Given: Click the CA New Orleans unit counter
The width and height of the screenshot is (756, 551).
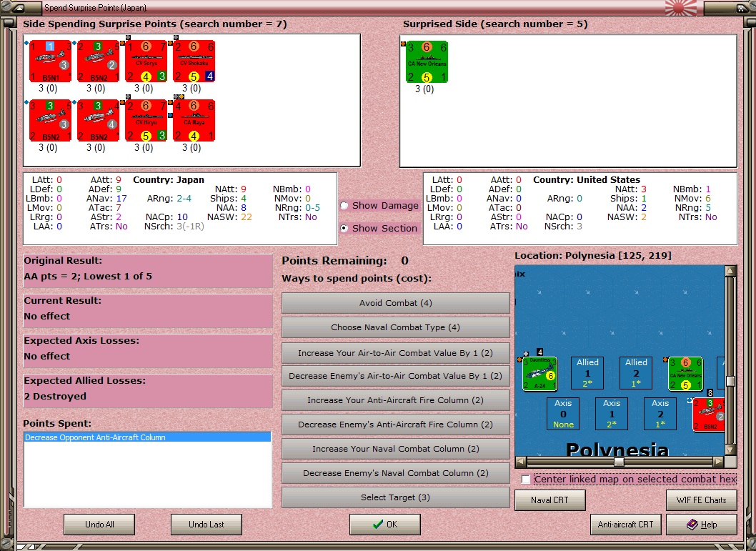Looking at the screenshot, I should tap(427, 61).
